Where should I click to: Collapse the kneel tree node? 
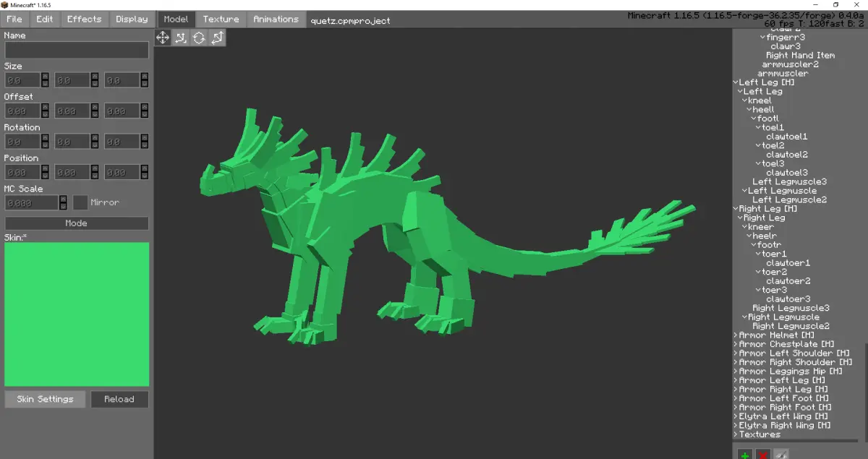point(744,100)
